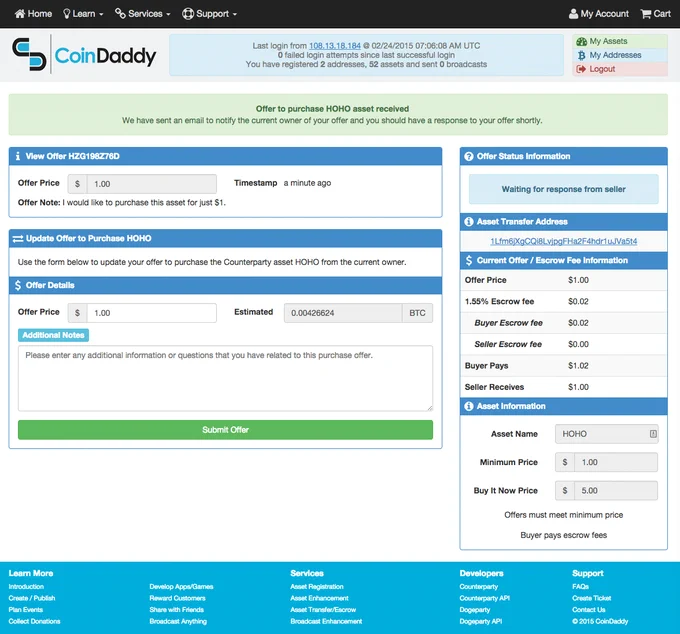Click the info icon in Asset Information header
Image resolution: width=680 pixels, height=634 pixels.
click(469, 406)
